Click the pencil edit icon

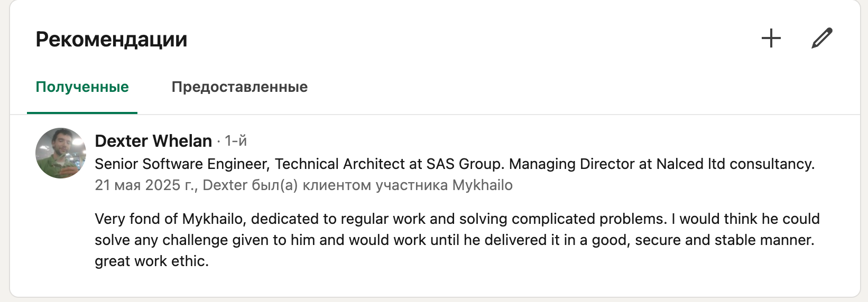pos(821,39)
